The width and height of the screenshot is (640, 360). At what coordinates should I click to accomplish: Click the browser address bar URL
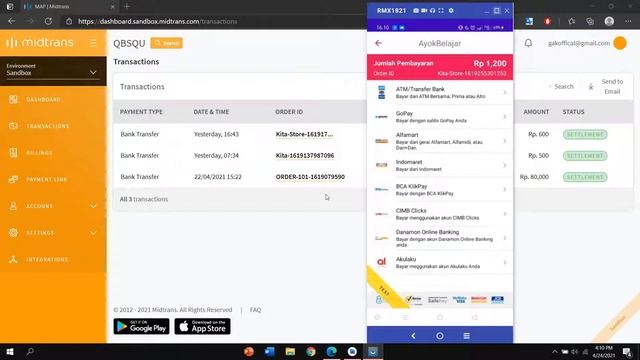[x=158, y=22]
